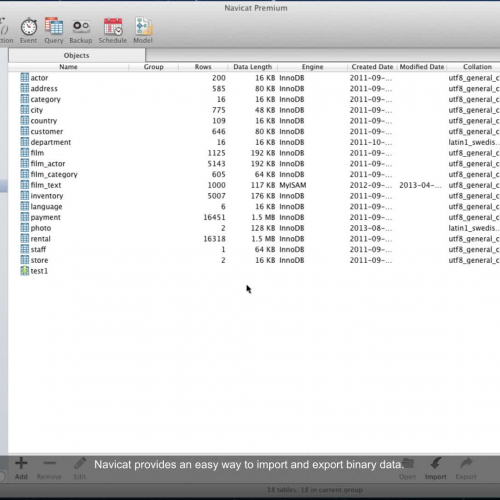
Task: Open the Event toolbar icon
Action: pyautogui.click(x=29, y=31)
